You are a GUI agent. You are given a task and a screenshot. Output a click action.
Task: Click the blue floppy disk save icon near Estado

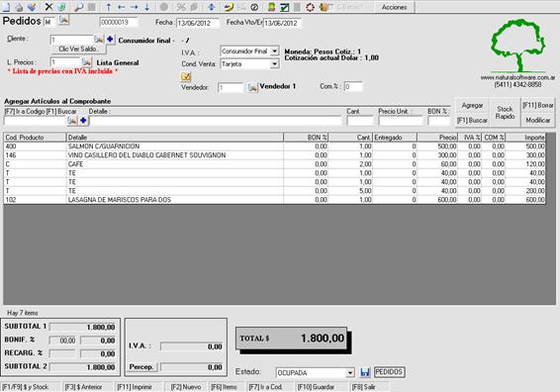coord(365,372)
